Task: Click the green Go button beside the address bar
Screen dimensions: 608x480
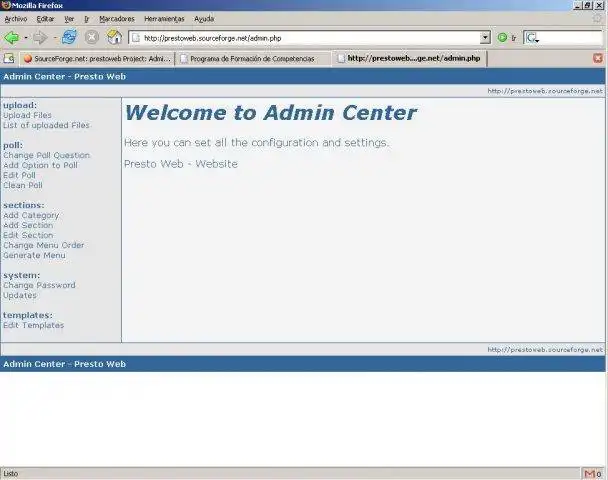Action: point(502,38)
